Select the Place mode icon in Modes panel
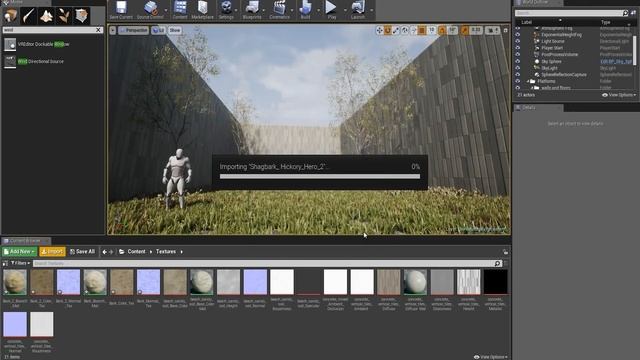Image resolution: width=640 pixels, height=360 pixels. [x=10, y=16]
